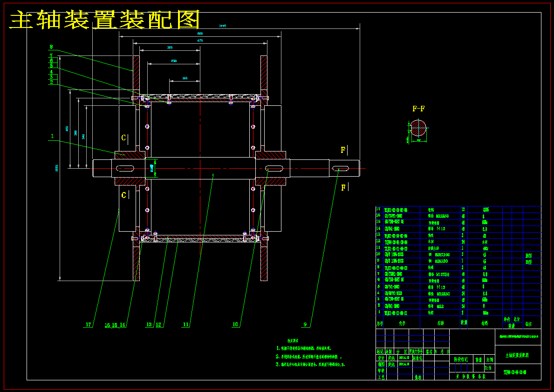Select the green 主轴装置装配图 title block name
This screenshot has height=392, width=554.
517,356
